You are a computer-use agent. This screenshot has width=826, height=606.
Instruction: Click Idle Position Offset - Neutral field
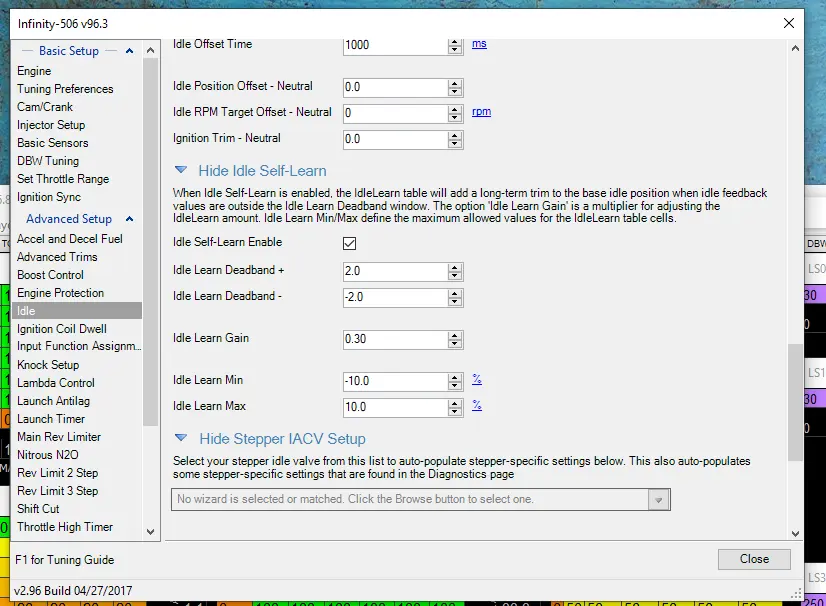tap(396, 87)
